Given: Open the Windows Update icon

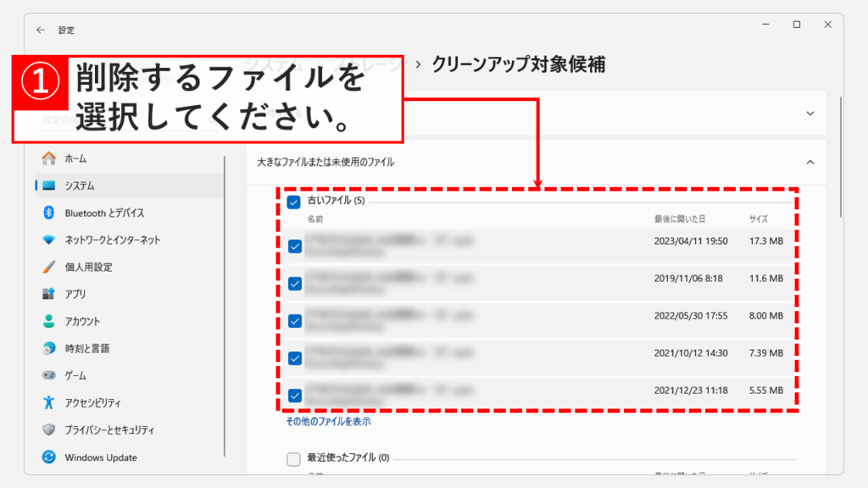Looking at the screenshot, I should point(48,457).
